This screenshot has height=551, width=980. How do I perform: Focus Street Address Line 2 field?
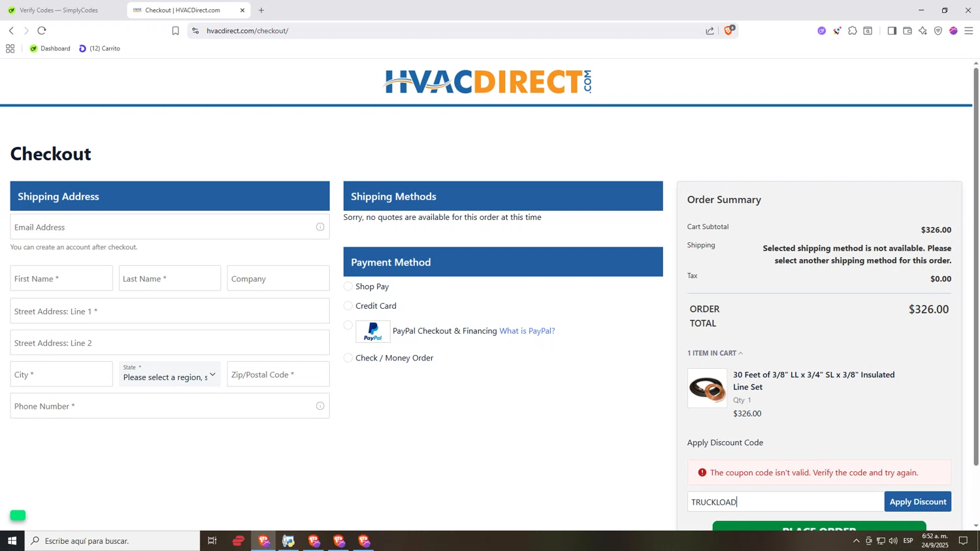pyautogui.click(x=170, y=343)
